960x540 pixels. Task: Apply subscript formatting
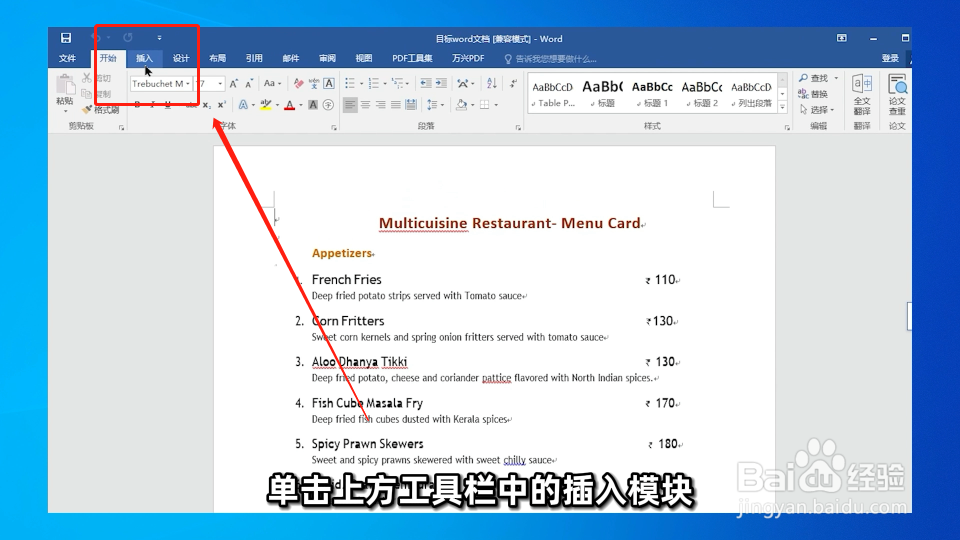tap(206, 105)
